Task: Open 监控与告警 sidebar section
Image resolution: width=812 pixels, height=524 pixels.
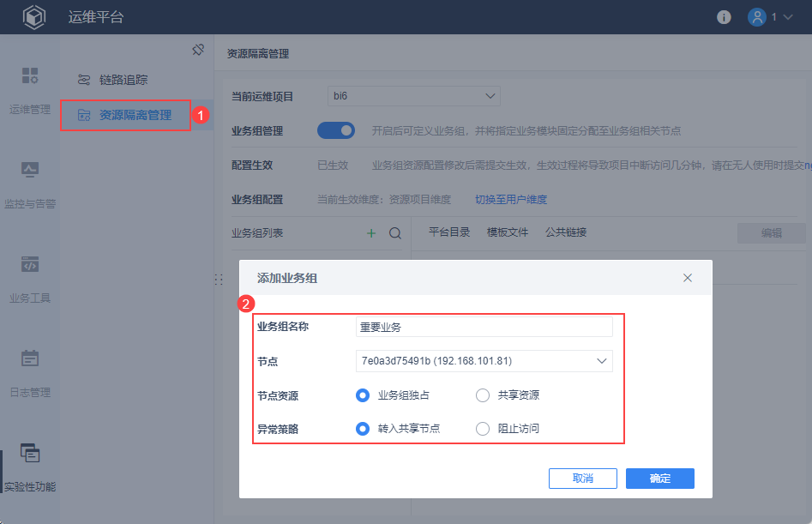Action: point(30,185)
